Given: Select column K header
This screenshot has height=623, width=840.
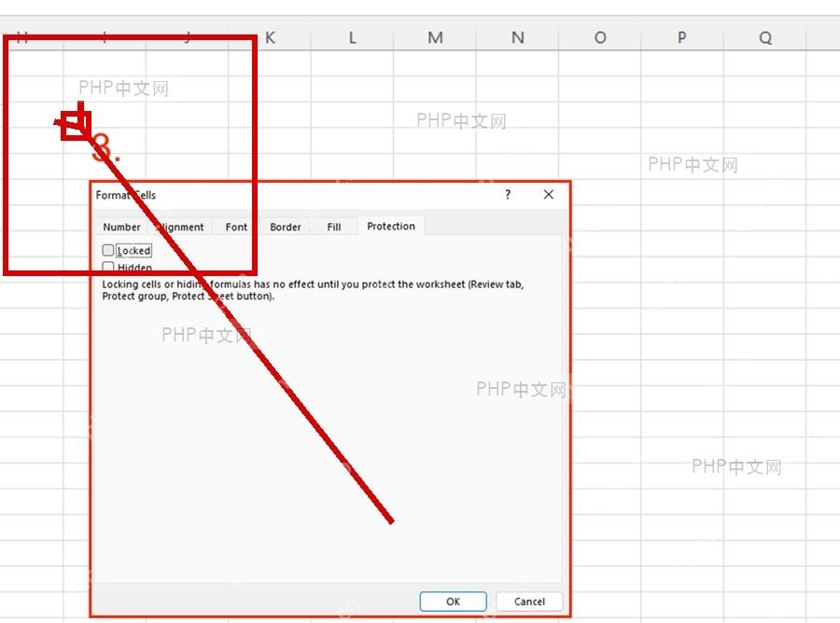Looking at the screenshot, I should click(270, 37).
